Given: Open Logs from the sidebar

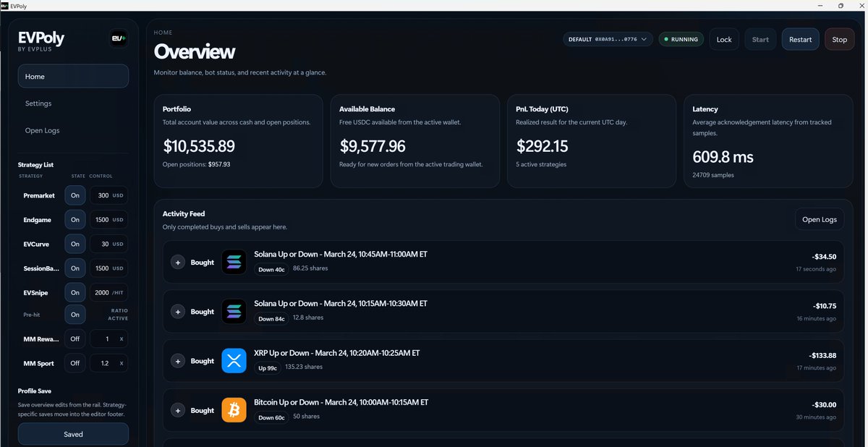Looking at the screenshot, I should (73, 131).
